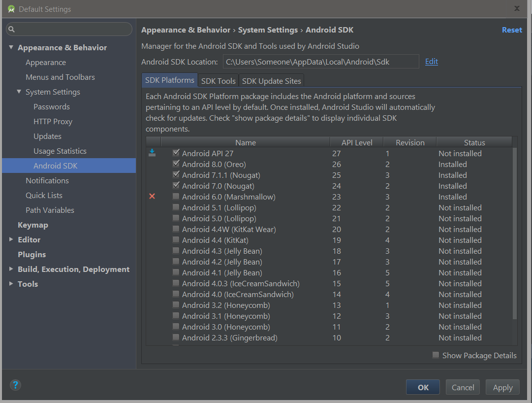Sort table by API Level column header
This screenshot has height=403, width=532.
click(357, 142)
